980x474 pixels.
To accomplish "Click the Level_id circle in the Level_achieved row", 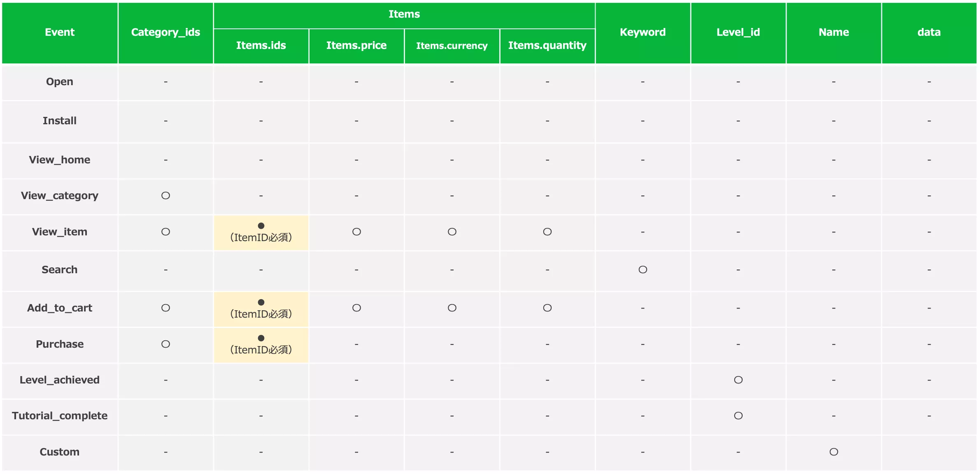I will tap(738, 380).
